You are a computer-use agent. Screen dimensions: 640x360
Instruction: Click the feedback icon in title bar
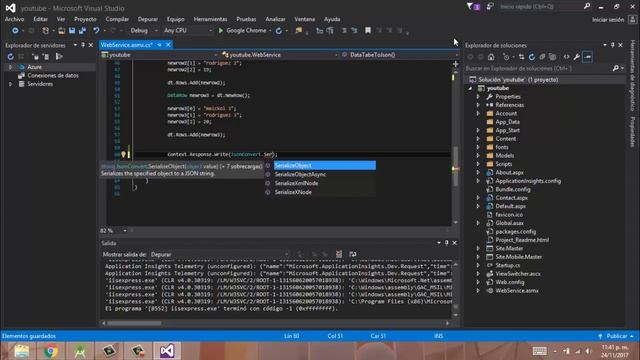pyautogui.click(x=490, y=7)
